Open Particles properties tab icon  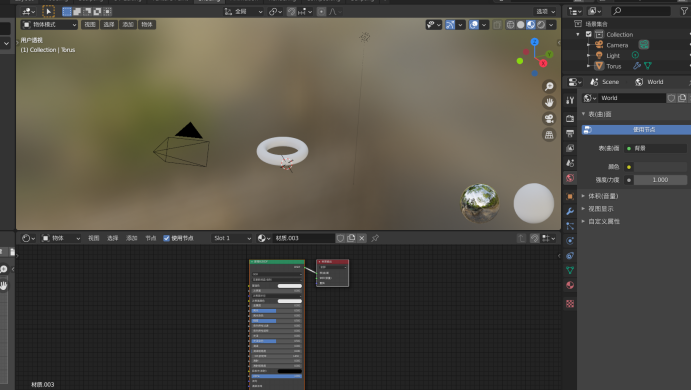click(570, 226)
